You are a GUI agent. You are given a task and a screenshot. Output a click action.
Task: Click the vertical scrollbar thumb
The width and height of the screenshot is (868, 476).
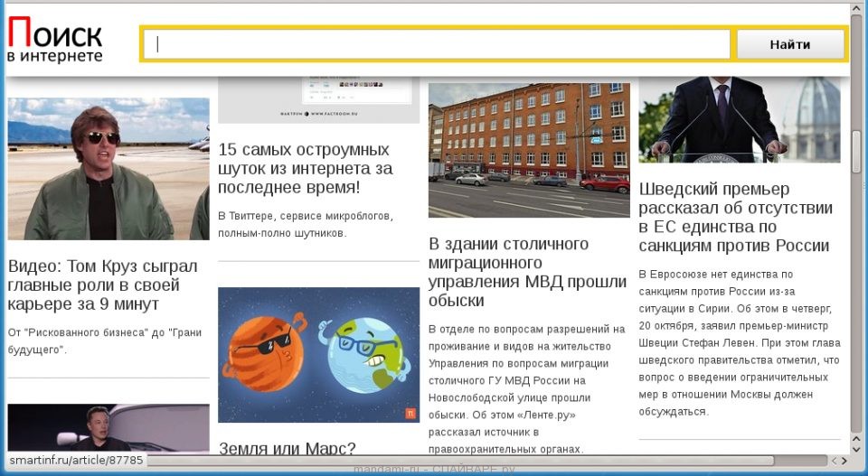click(856, 151)
